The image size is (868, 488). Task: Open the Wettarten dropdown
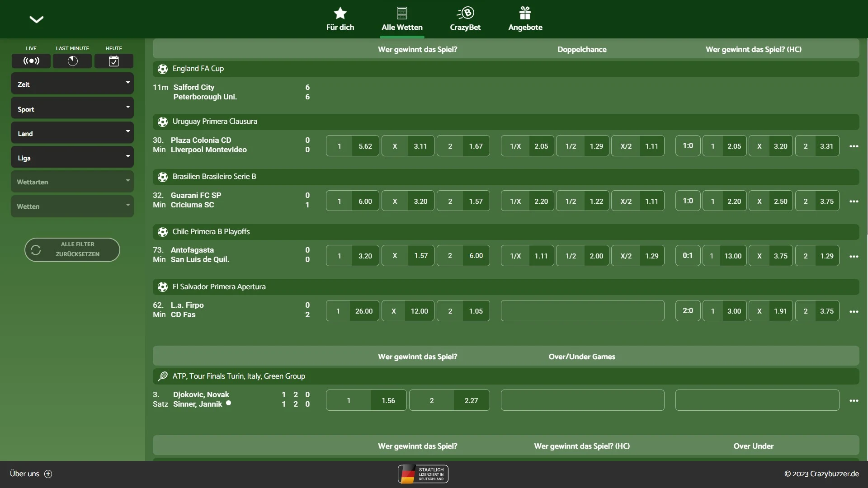(72, 182)
